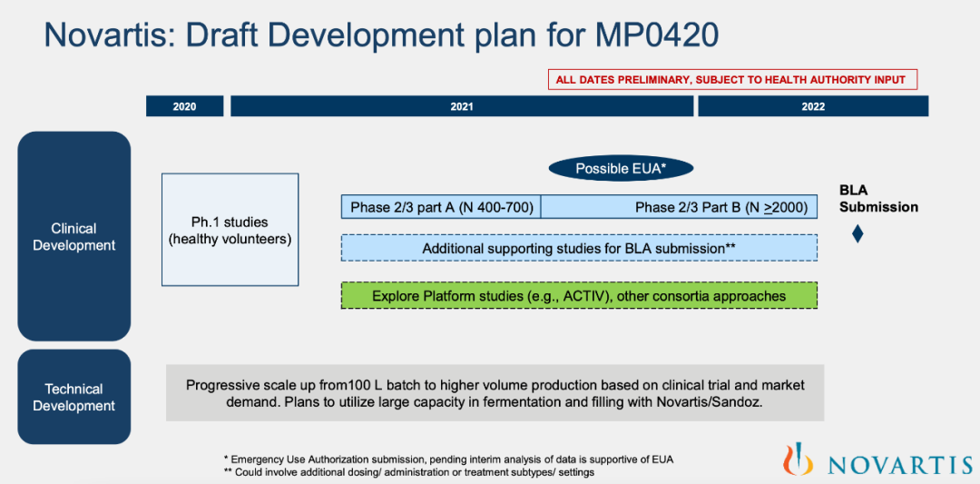Screen dimensions: 980x484
Task: Select Additional supporting studies dashed box
Action: pos(579,248)
